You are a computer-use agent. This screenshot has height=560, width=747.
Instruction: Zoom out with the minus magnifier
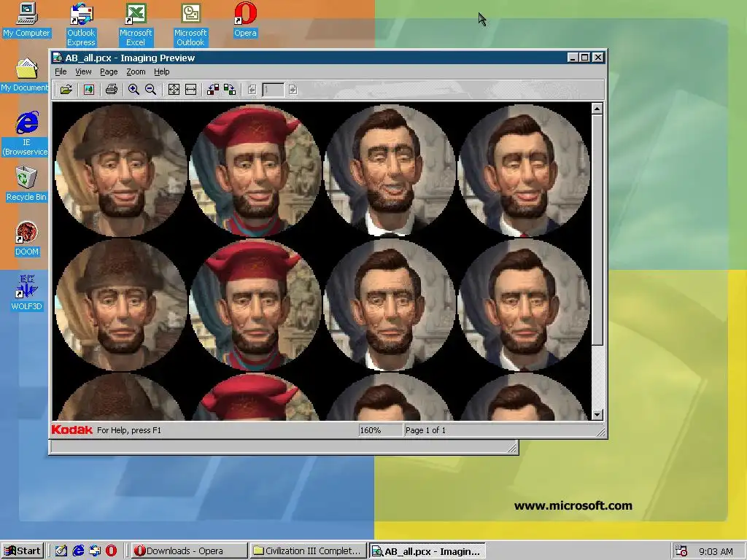[x=150, y=90]
